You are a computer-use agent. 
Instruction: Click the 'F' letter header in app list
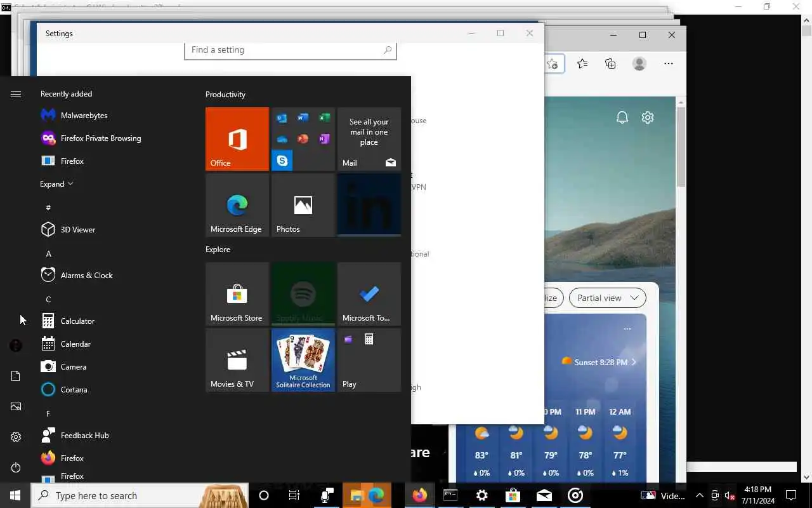point(48,413)
